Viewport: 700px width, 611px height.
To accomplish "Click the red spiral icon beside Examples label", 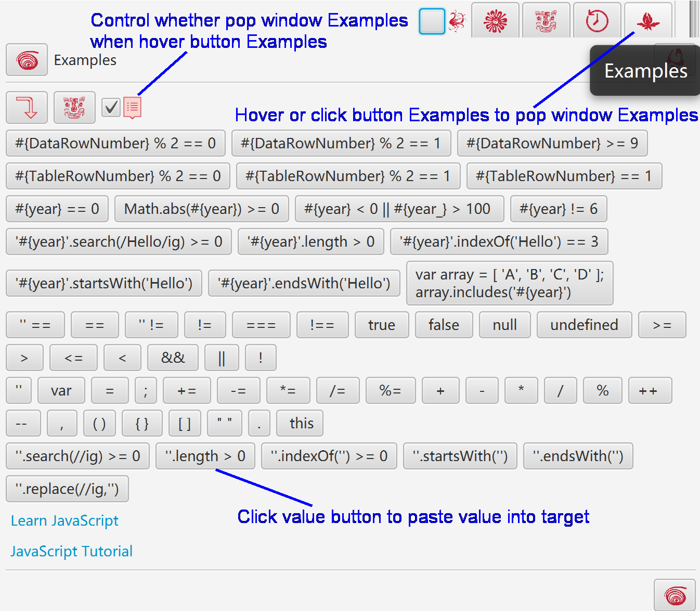I will [27, 60].
